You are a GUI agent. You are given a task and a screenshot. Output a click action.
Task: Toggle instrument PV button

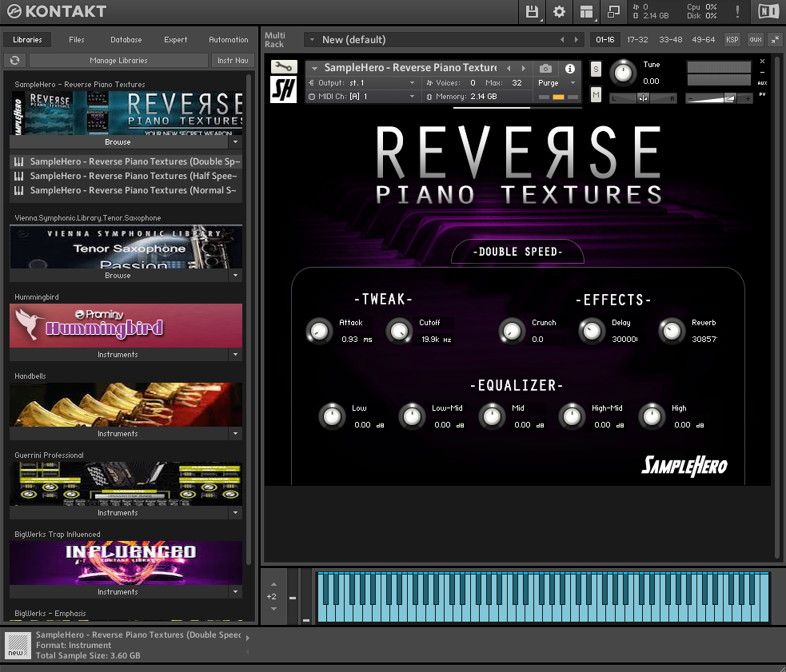pos(763,94)
